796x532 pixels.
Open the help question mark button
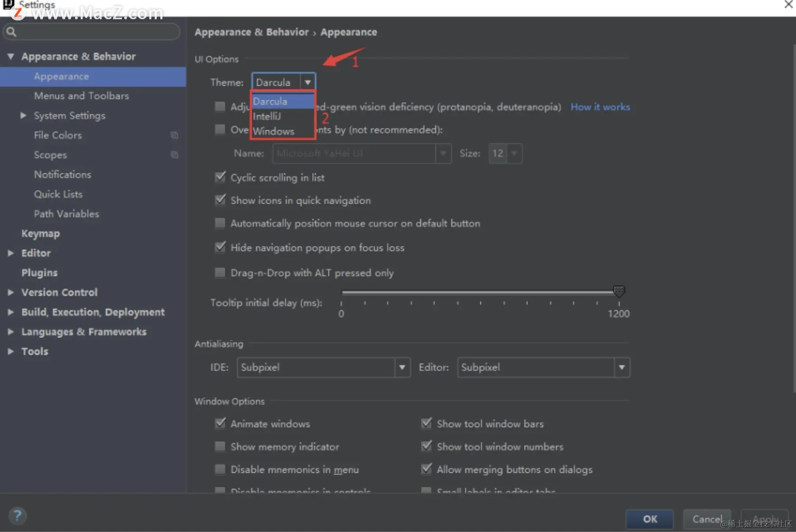tap(18, 515)
